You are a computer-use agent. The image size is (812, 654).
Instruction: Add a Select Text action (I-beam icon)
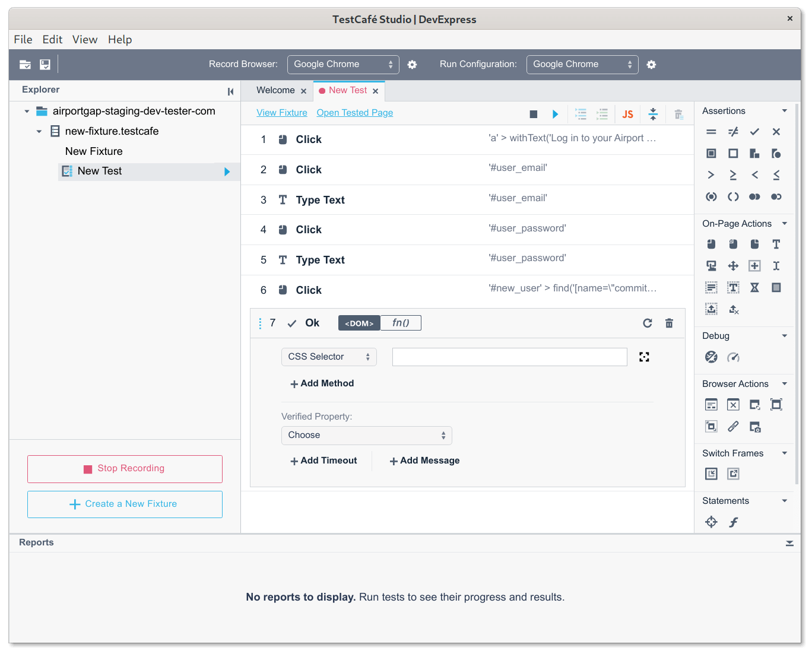776,266
